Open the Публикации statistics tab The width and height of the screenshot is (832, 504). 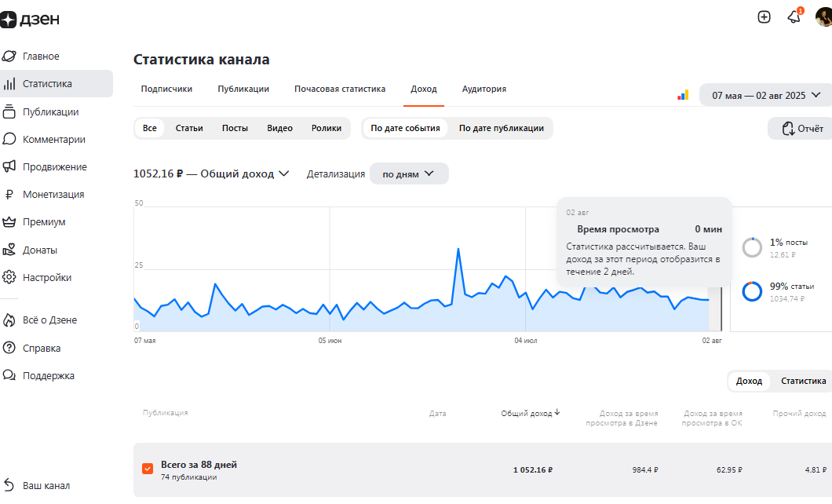coord(243,89)
